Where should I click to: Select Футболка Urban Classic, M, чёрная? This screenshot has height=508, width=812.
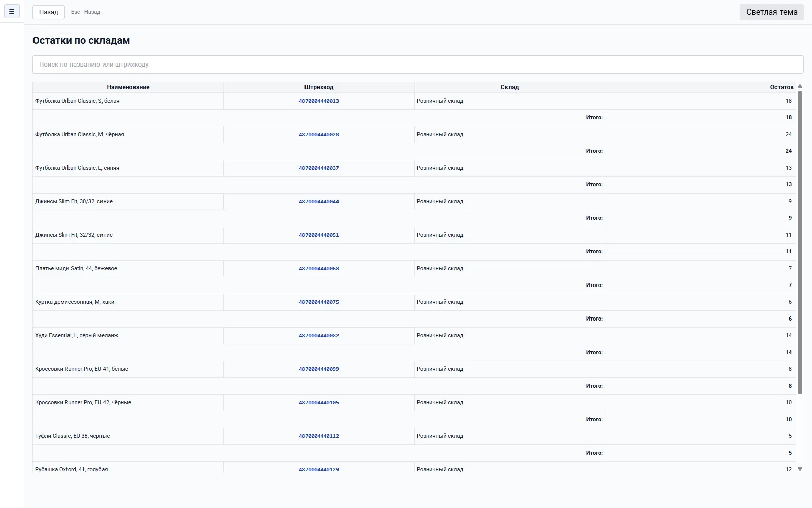80,135
